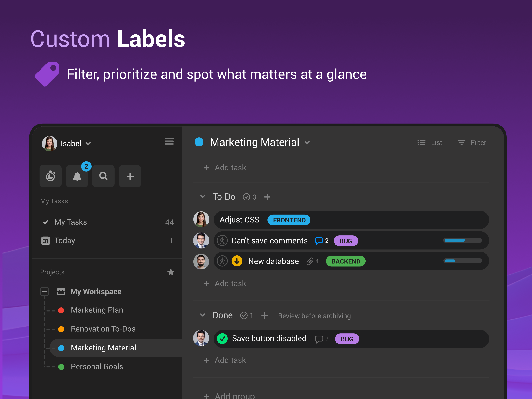This screenshot has height=399, width=532.
Task: Open the Marketing Material title dropdown chevron
Action: point(307,143)
